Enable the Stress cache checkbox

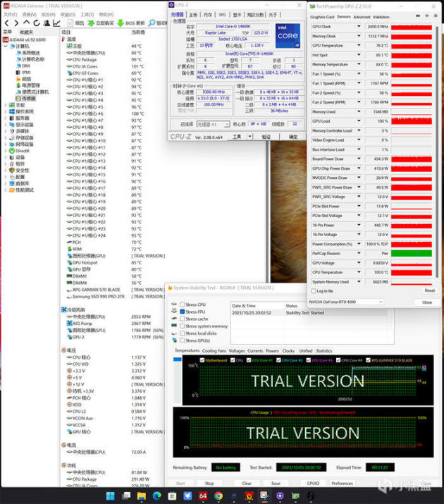[182, 319]
